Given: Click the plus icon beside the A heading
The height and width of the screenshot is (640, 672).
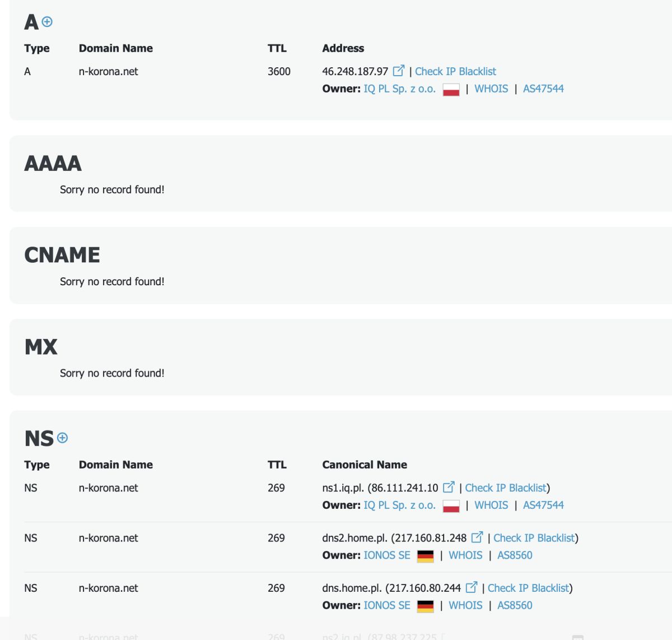Looking at the screenshot, I should coord(48,22).
